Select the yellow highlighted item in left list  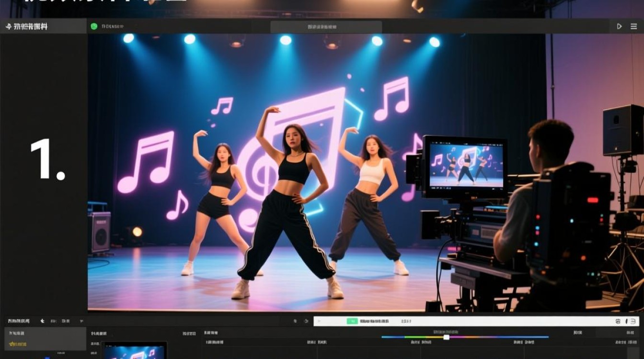tap(18, 344)
